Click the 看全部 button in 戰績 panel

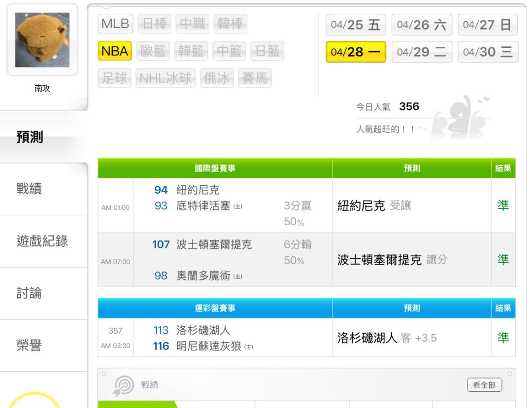coord(484,385)
